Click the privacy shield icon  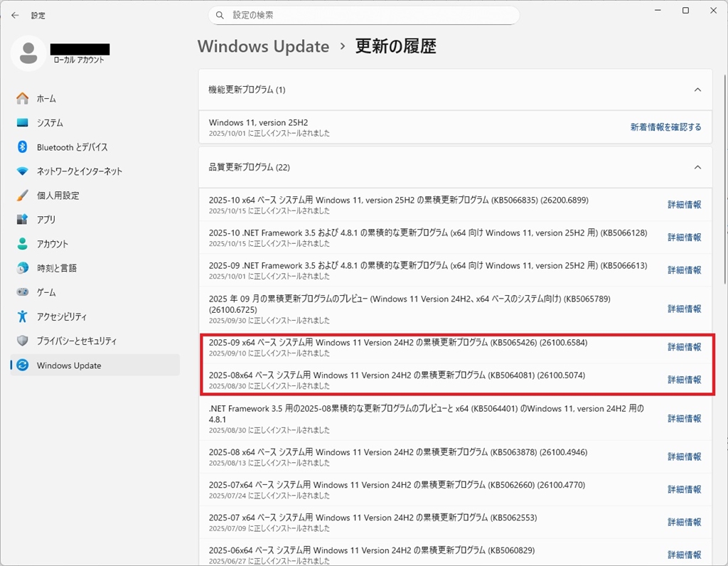pos(22,341)
